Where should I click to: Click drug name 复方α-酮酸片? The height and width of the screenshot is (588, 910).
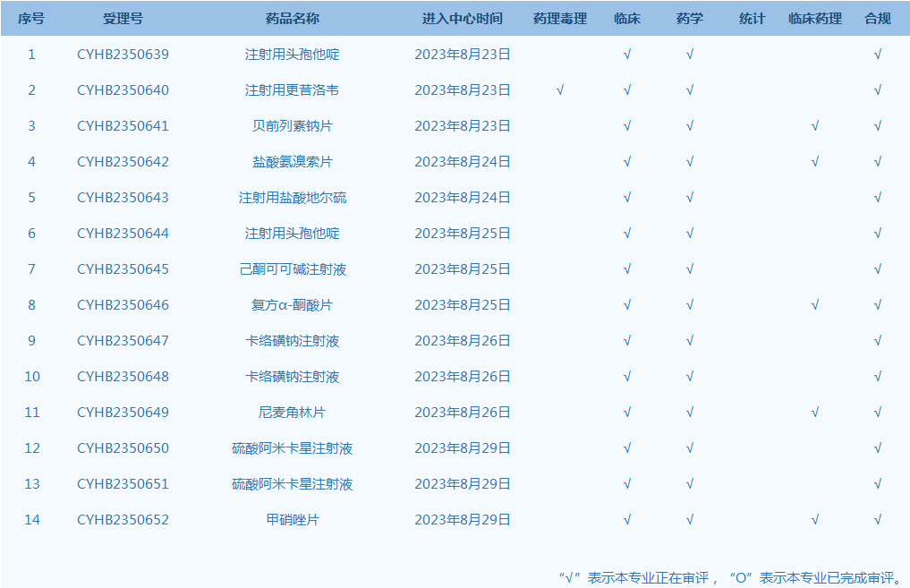(x=293, y=304)
